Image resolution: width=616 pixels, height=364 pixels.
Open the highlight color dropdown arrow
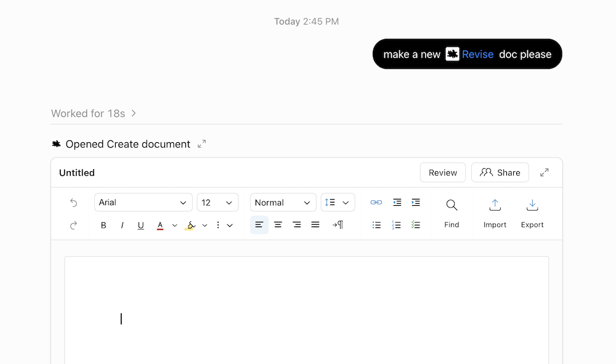(205, 225)
